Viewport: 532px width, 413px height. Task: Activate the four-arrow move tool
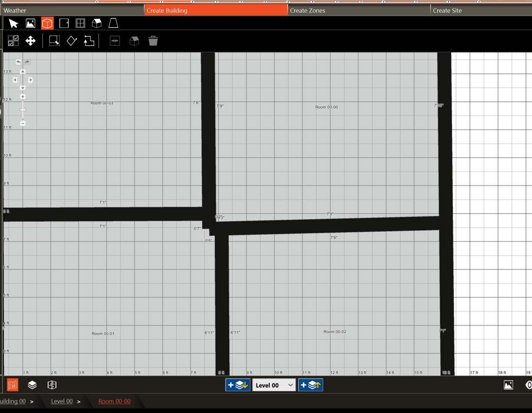(31, 41)
